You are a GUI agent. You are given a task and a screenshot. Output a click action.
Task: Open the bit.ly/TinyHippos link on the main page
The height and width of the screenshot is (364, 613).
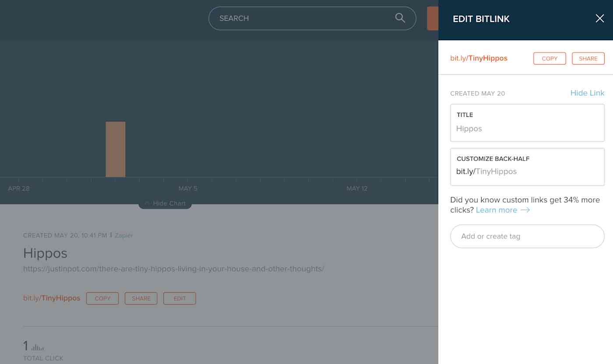51,298
